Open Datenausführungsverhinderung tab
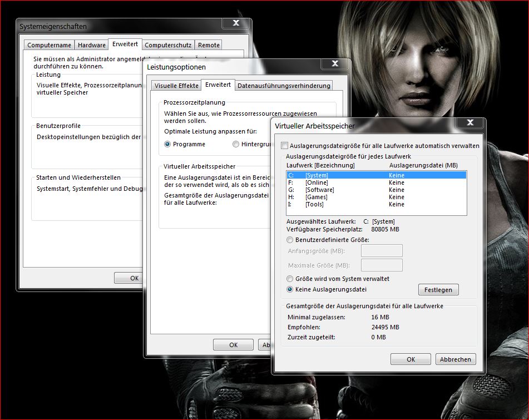Viewport: 529px width, 420px height. coord(284,86)
